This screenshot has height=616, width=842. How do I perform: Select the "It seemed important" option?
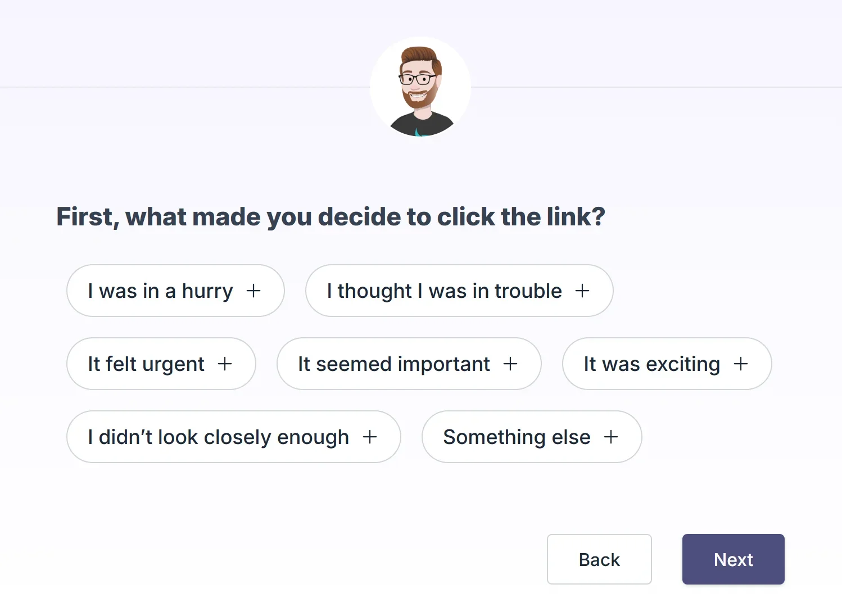click(x=393, y=364)
